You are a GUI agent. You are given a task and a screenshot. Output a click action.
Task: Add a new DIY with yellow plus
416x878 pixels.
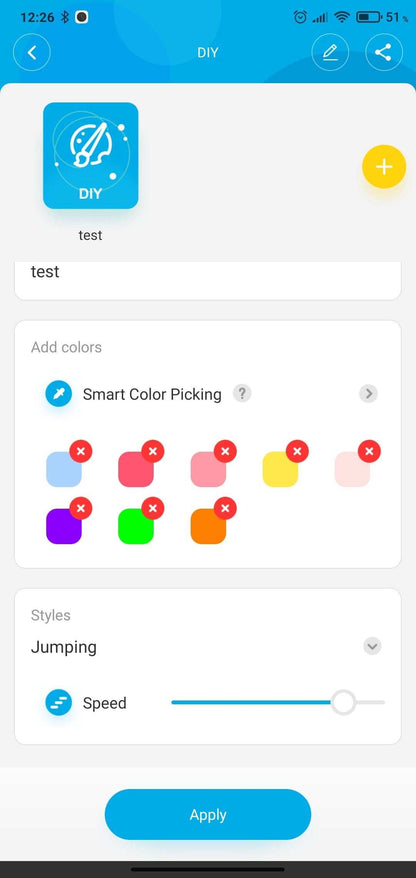click(384, 167)
